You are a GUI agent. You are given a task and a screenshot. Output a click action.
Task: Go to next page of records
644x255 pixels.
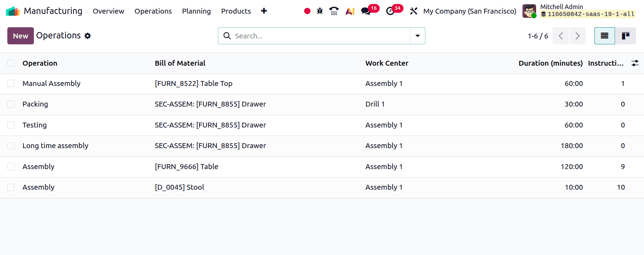(578, 36)
